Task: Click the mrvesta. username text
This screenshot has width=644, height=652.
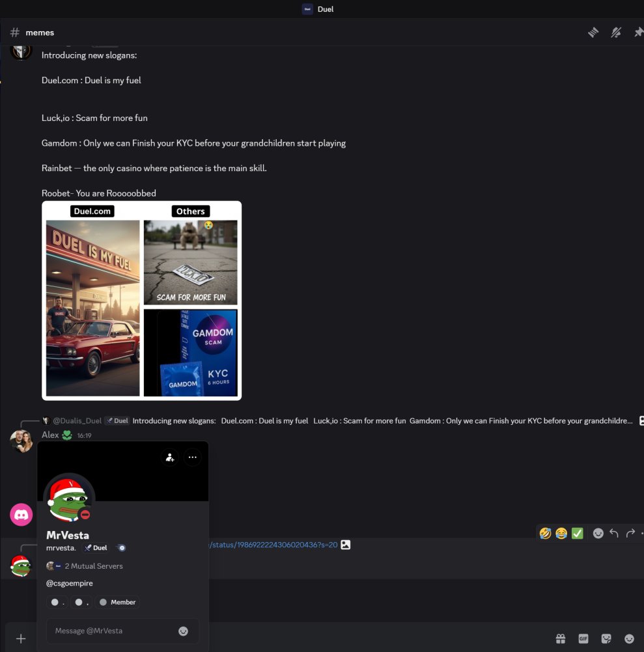Action: tap(61, 548)
